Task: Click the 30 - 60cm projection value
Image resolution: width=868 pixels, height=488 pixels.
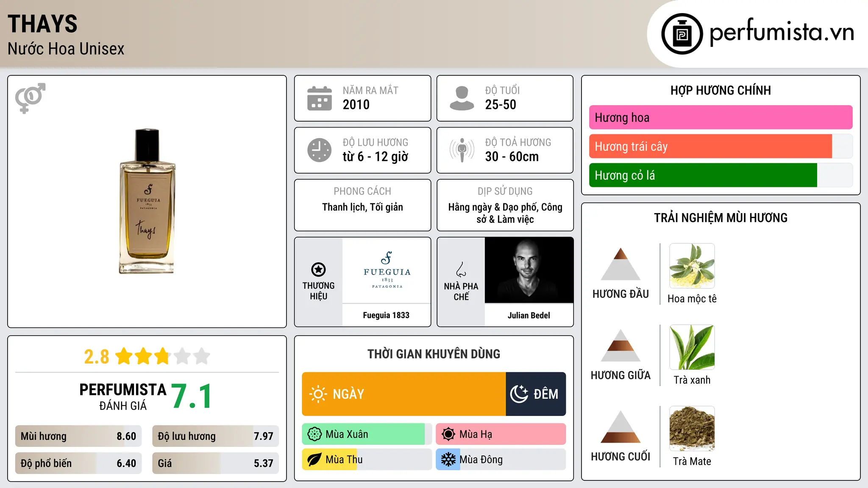Action: (x=512, y=157)
